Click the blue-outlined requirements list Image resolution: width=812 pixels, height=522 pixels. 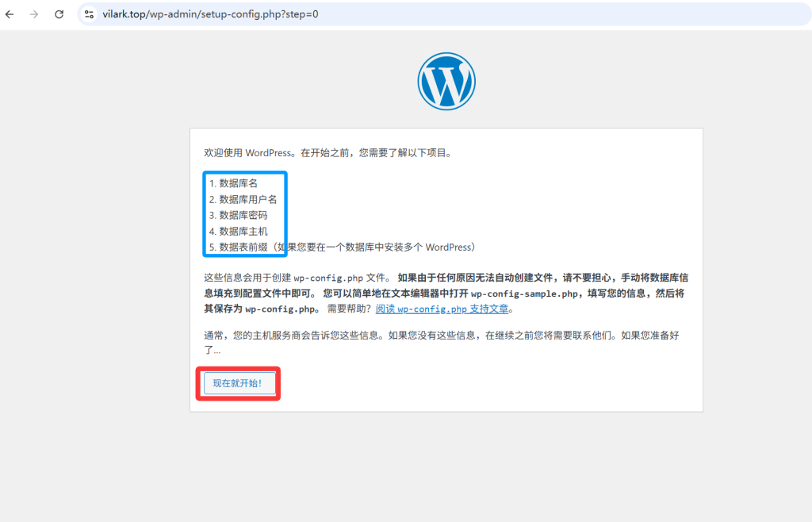245,214
